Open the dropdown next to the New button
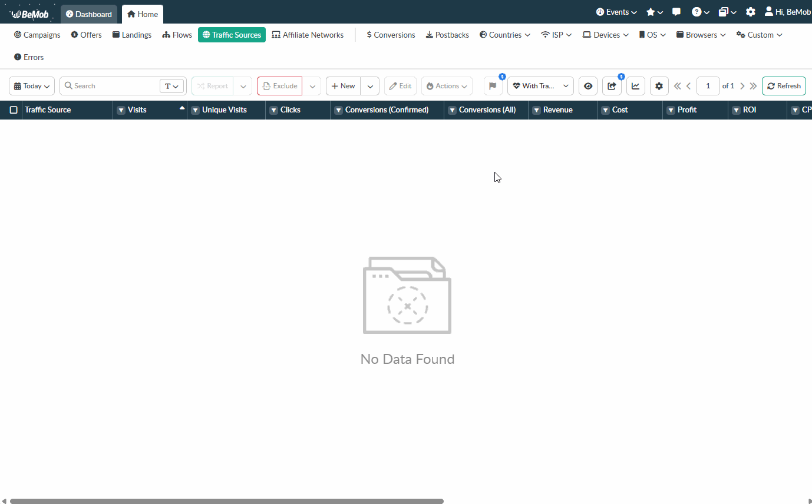This screenshot has width=812, height=504. pyautogui.click(x=370, y=86)
